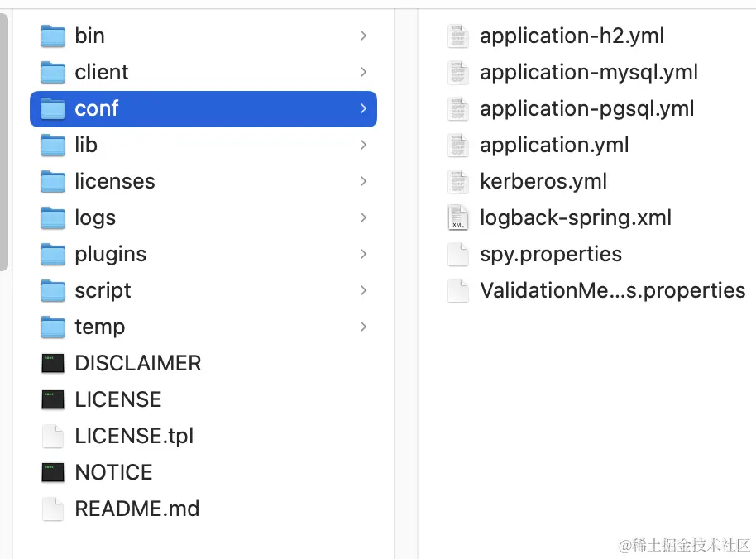The height and width of the screenshot is (559, 756).
Task: Click the logback-spring.xml XML file icon
Action: pyautogui.click(x=457, y=217)
